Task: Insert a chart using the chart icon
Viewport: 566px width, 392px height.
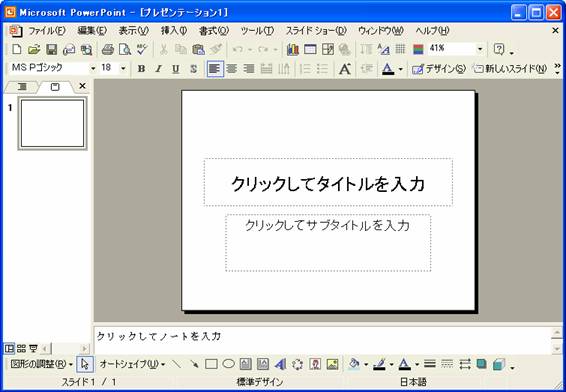Action: pyautogui.click(x=293, y=49)
